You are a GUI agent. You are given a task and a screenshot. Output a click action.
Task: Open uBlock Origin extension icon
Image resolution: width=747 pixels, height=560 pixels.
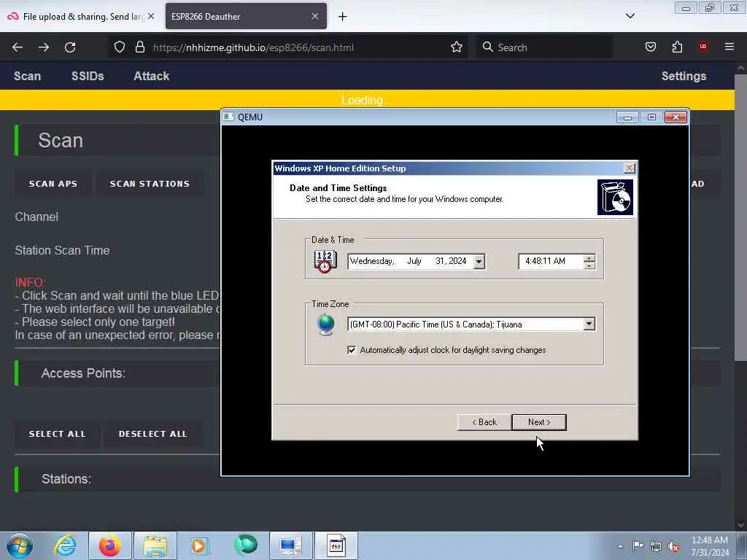point(703,47)
